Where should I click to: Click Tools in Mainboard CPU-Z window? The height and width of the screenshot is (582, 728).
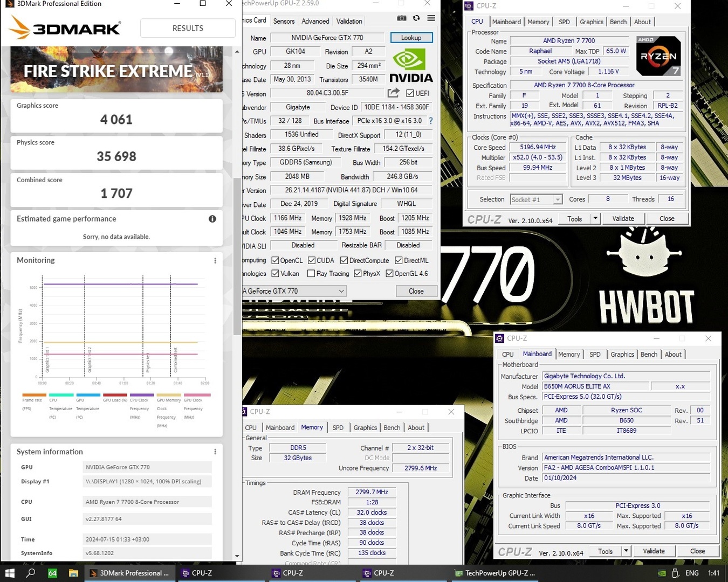click(x=605, y=551)
